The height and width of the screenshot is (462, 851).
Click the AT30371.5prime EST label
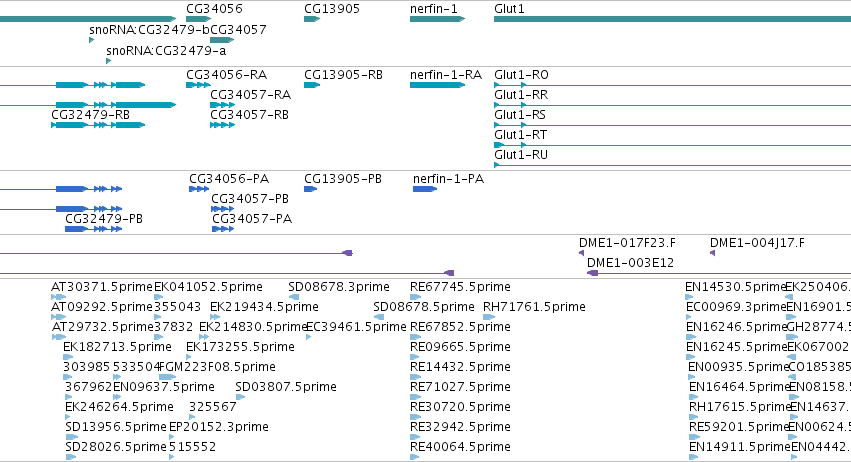coord(102,287)
